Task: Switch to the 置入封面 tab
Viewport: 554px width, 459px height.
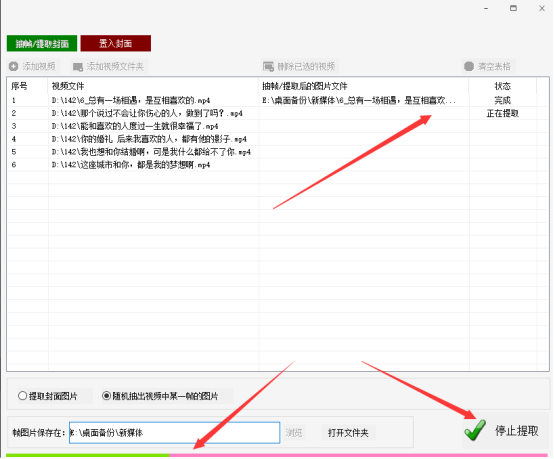Action: [116, 43]
